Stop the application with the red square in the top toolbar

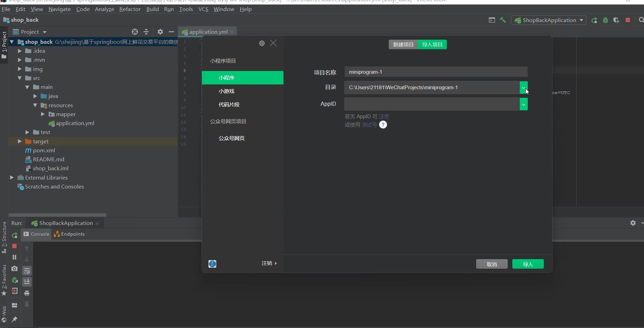click(628, 20)
